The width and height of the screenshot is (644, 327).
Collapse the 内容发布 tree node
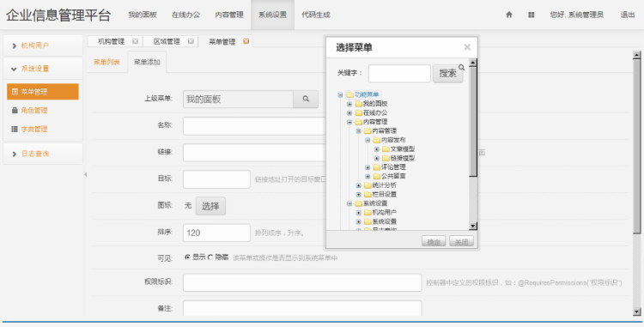pyautogui.click(x=368, y=140)
